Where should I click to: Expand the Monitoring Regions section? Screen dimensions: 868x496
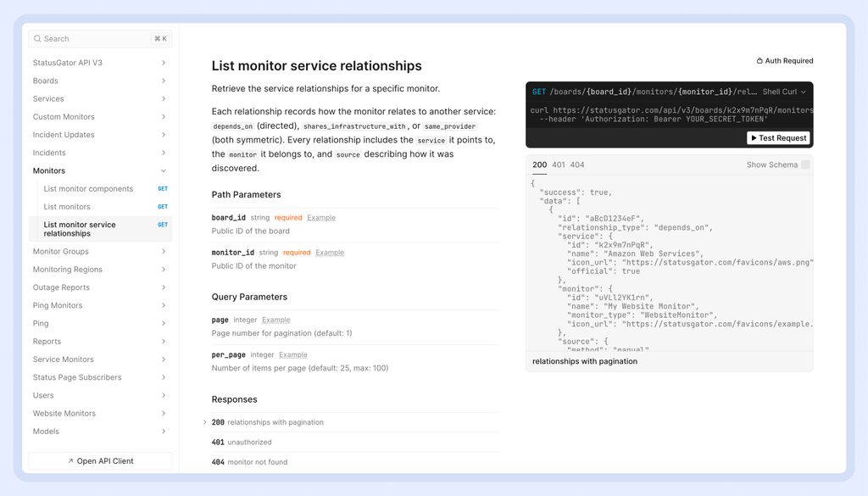(164, 270)
